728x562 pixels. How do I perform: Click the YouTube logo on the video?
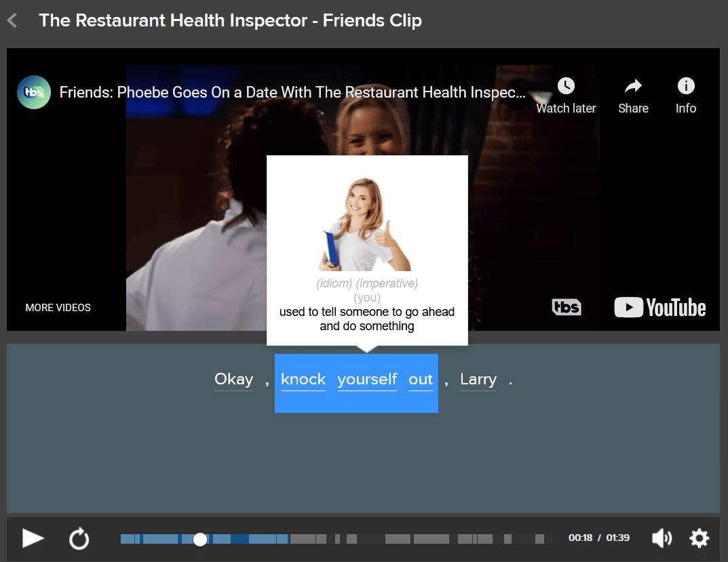659,308
